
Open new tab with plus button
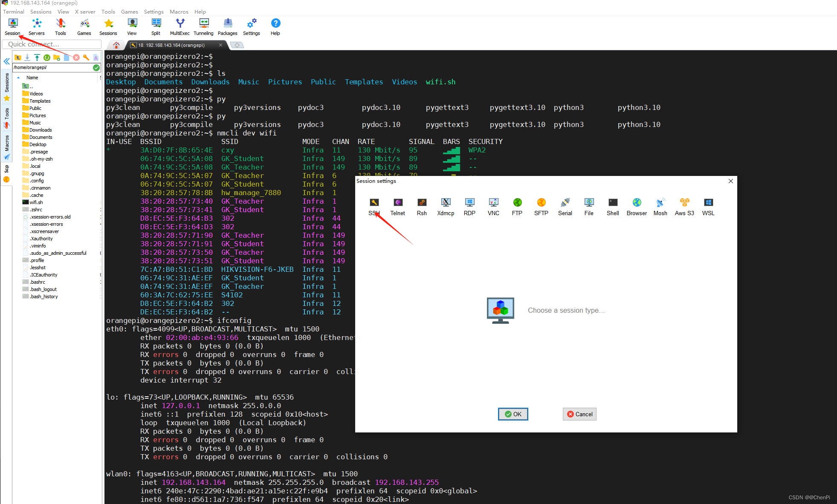237,45
